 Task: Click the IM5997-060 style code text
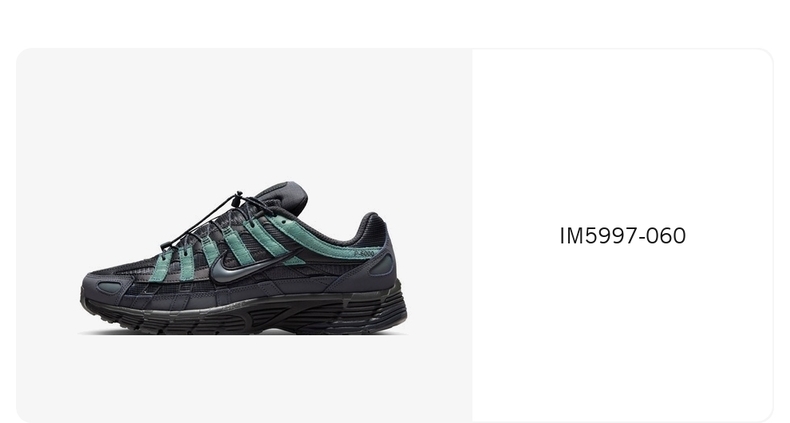point(623,236)
